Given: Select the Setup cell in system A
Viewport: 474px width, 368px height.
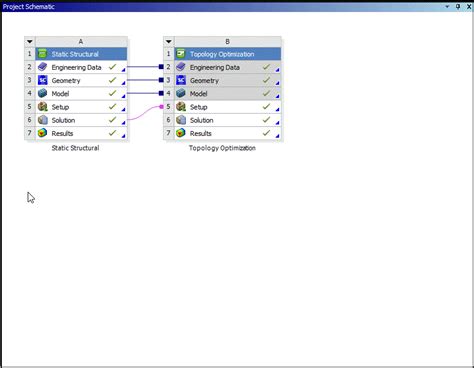Looking at the screenshot, I should coord(81,107).
